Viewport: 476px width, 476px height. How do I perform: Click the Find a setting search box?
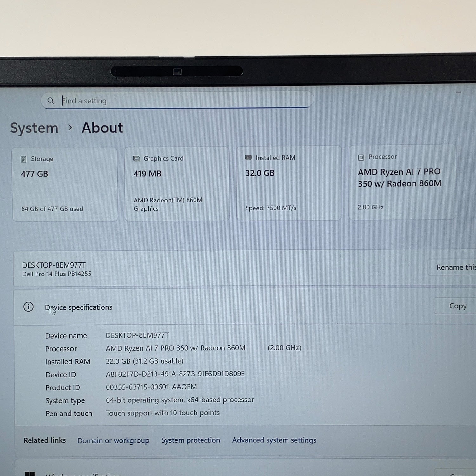[177, 100]
